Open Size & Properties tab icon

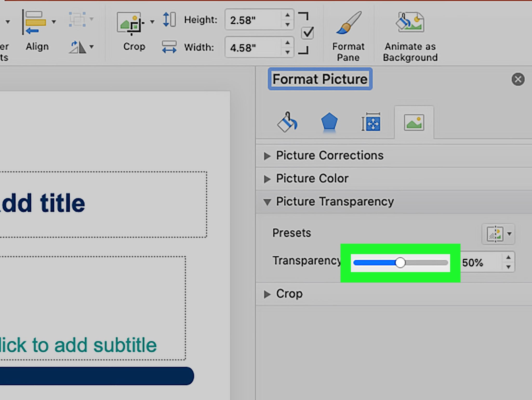[371, 122]
